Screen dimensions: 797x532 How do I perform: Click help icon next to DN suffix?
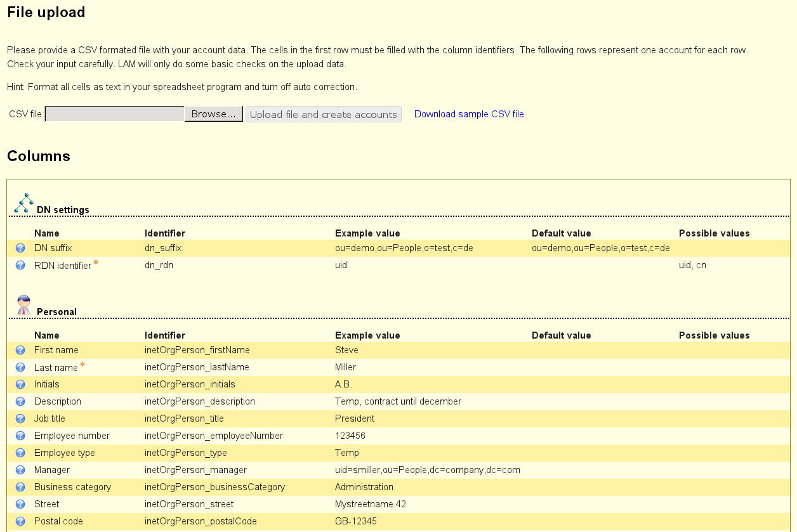point(20,248)
